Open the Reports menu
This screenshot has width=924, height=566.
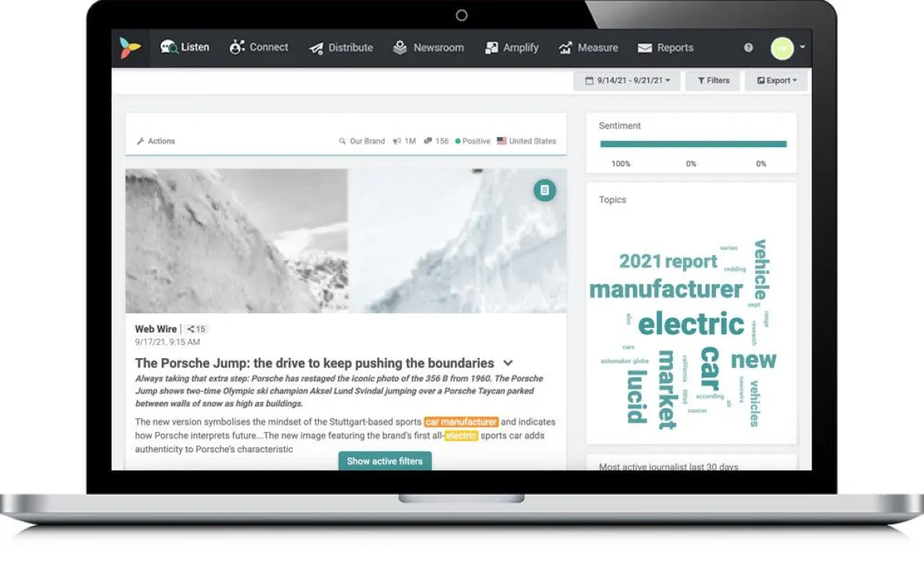coord(665,48)
